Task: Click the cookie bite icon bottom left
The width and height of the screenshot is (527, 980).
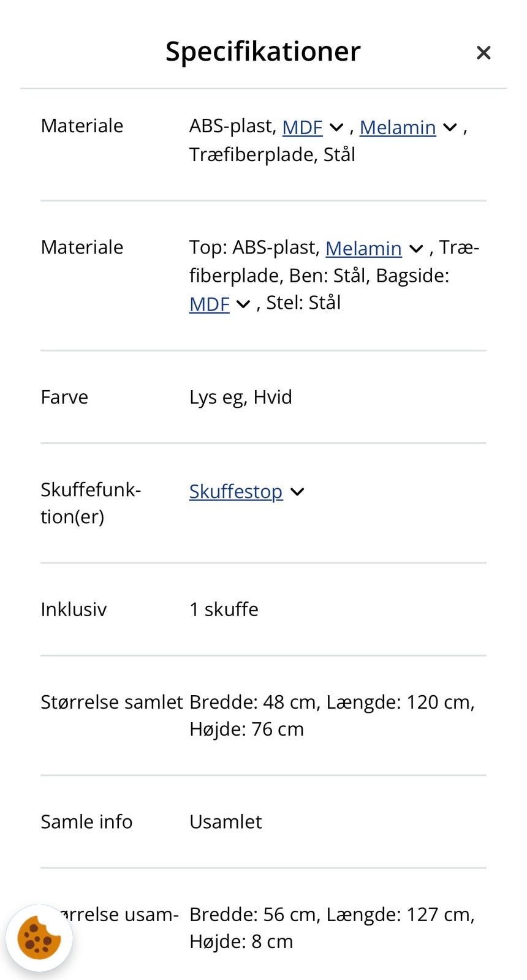Action: [39, 938]
